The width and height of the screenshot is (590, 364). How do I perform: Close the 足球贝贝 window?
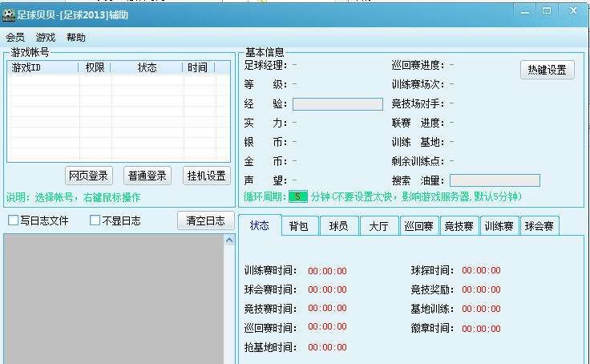[x=573, y=10]
